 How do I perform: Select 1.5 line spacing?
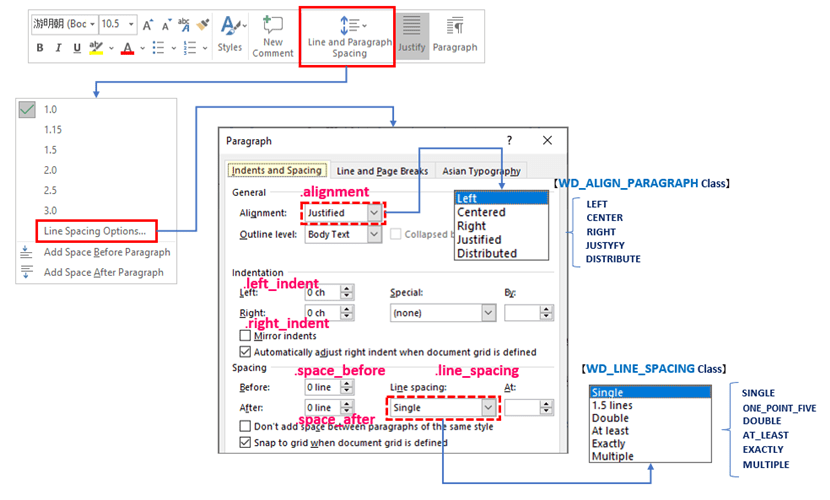(50, 150)
